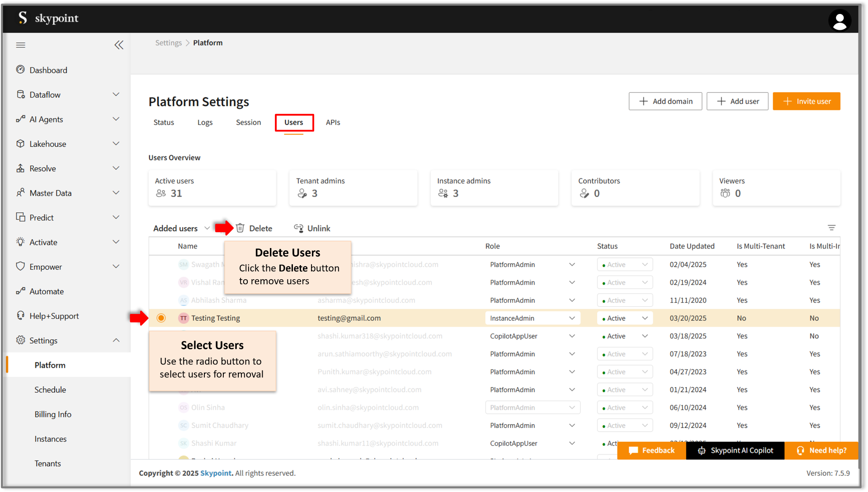Collapse the sidebar using the double chevron
The image size is (868, 492).
[119, 45]
